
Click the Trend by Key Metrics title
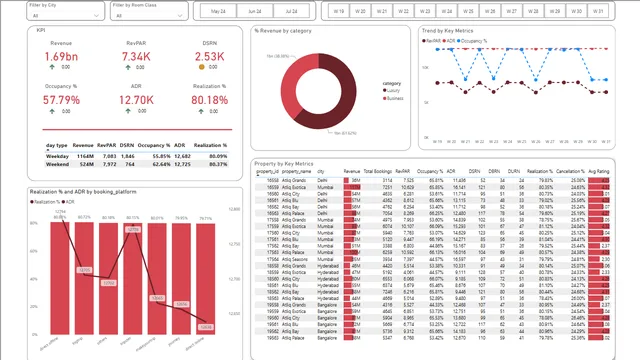pos(447,31)
